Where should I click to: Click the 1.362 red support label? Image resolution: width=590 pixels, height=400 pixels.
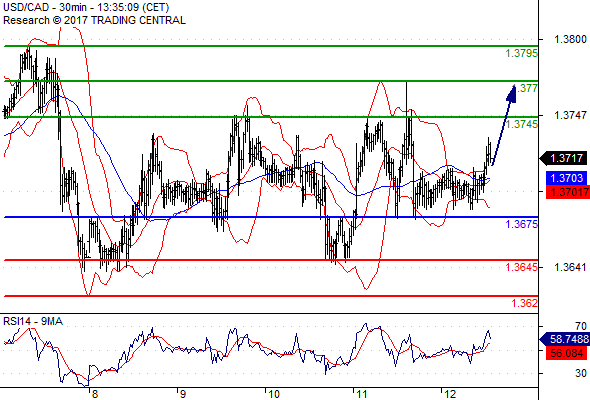click(525, 303)
